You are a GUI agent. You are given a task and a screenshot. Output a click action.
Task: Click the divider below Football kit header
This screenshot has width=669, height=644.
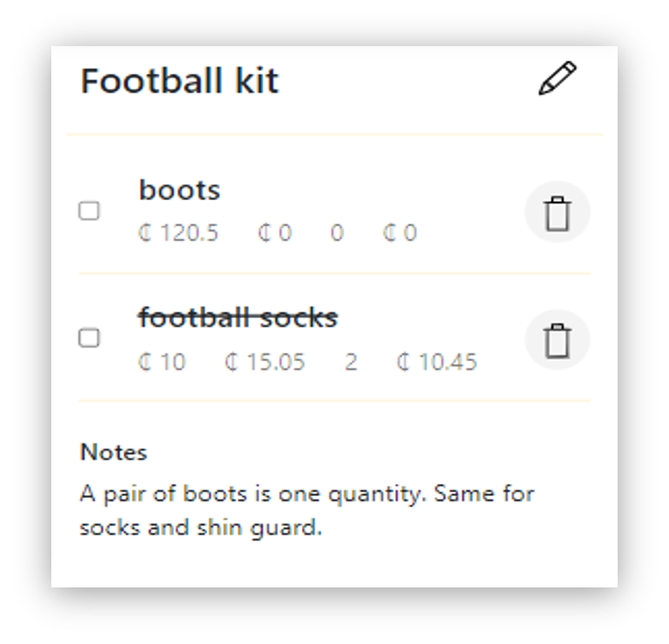[334, 135]
